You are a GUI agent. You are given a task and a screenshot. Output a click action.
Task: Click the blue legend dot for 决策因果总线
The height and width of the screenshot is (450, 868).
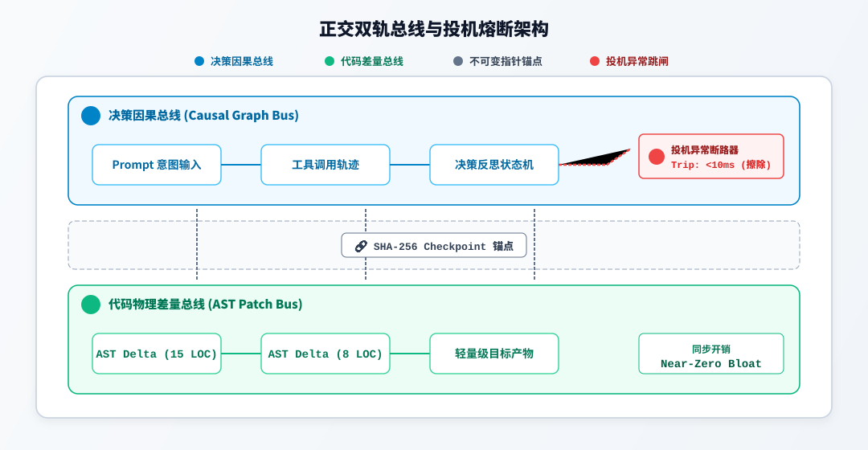point(199,61)
